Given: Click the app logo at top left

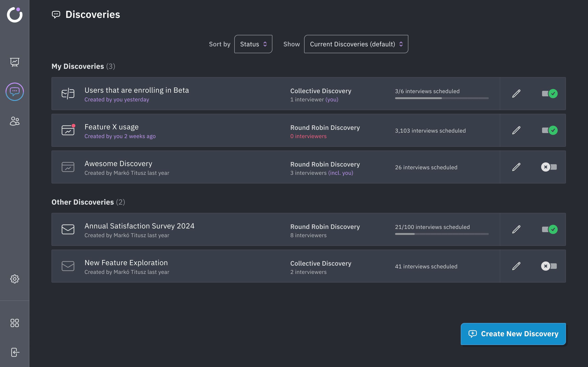Looking at the screenshot, I should (x=14, y=14).
